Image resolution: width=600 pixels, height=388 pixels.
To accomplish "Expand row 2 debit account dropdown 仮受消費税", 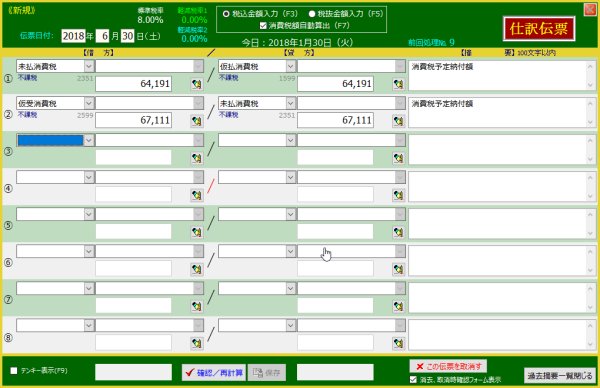I will click(89, 103).
